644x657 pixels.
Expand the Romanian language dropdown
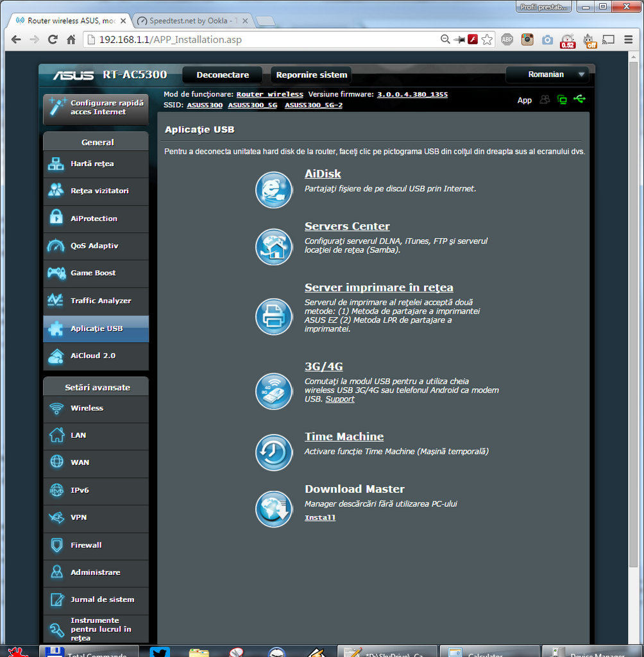[x=548, y=74]
